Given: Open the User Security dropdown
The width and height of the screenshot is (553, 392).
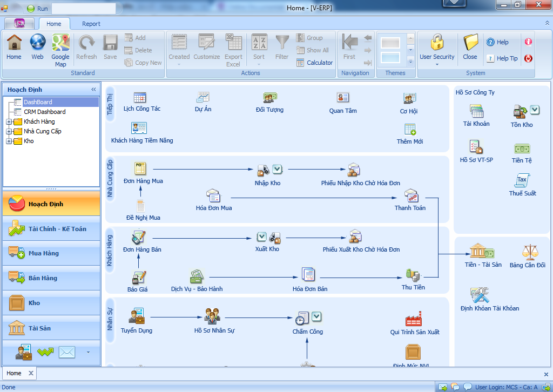Looking at the screenshot, I should coord(437,64).
